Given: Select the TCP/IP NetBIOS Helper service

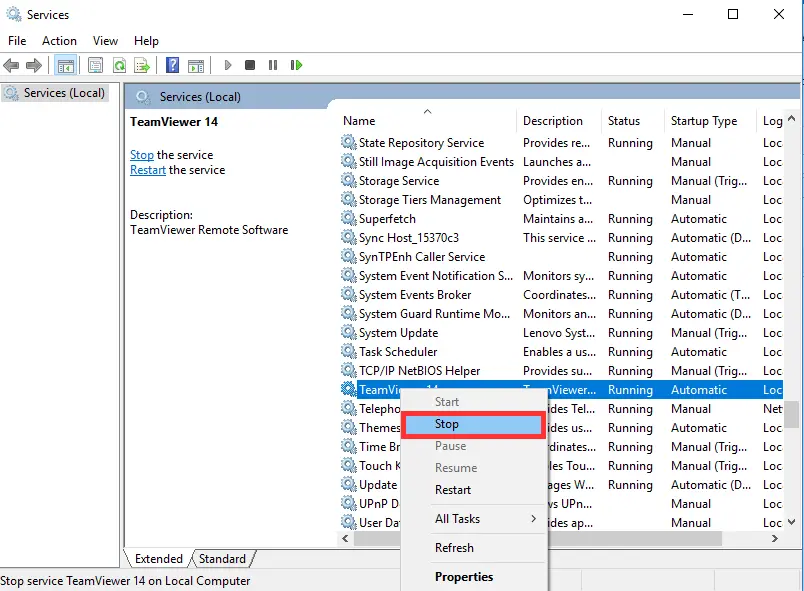Looking at the screenshot, I should pyautogui.click(x=561, y=371).
